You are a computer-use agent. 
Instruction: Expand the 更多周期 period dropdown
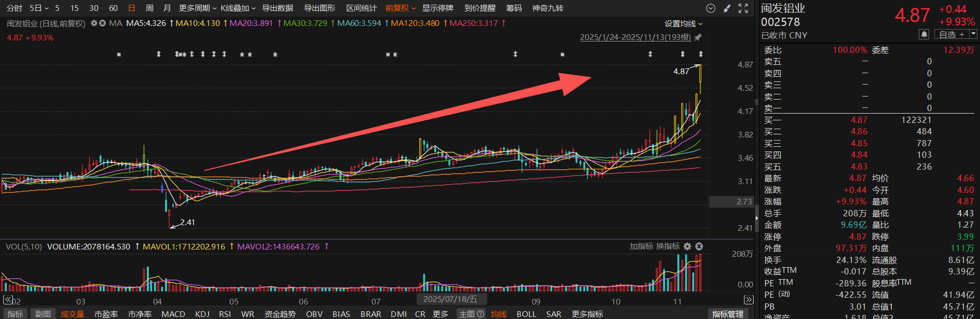tap(198, 8)
